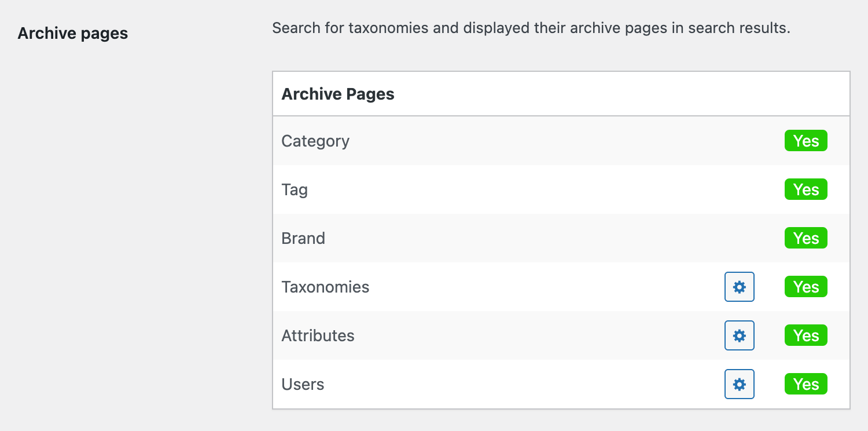This screenshot has height=431, width=868.
Task: Turn off the Users Yes badge
Action: pos(806,384)
